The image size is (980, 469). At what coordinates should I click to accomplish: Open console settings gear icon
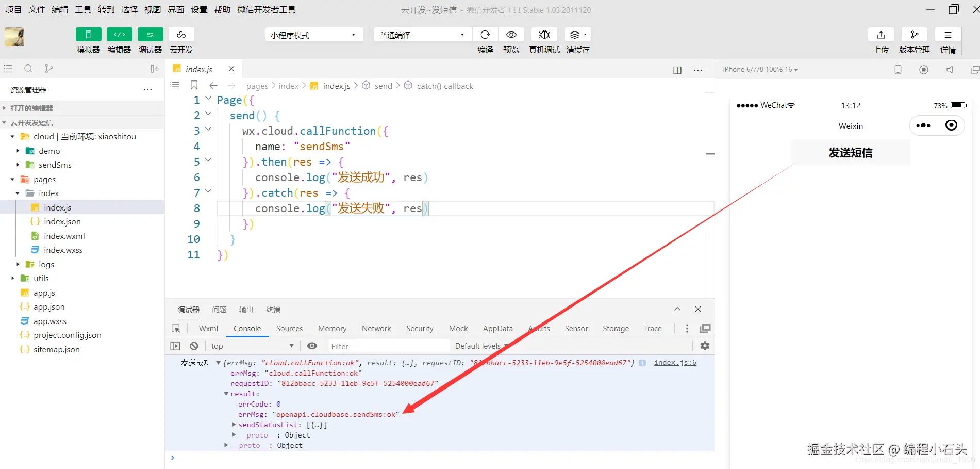point(705,346)
